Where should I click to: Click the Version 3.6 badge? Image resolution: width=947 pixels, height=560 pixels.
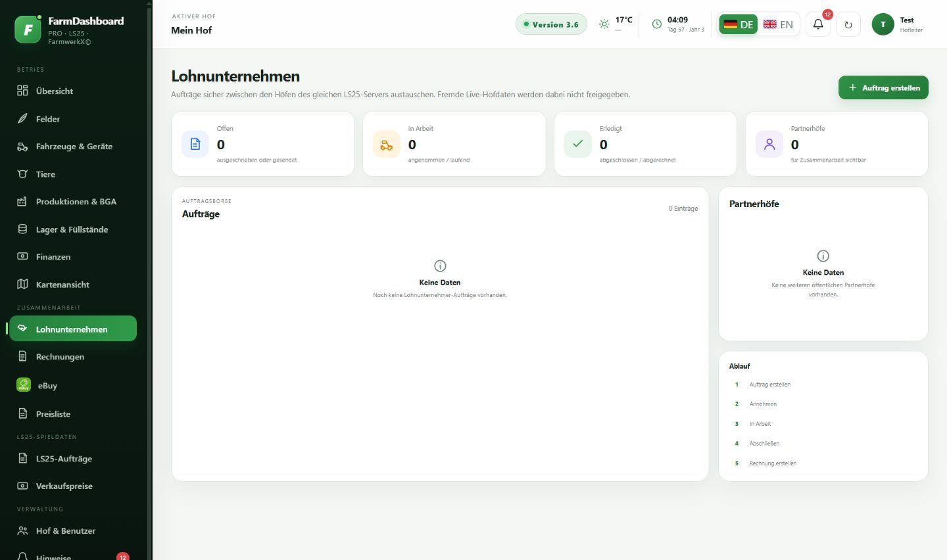pyautogui.click(x=551, y=24)
